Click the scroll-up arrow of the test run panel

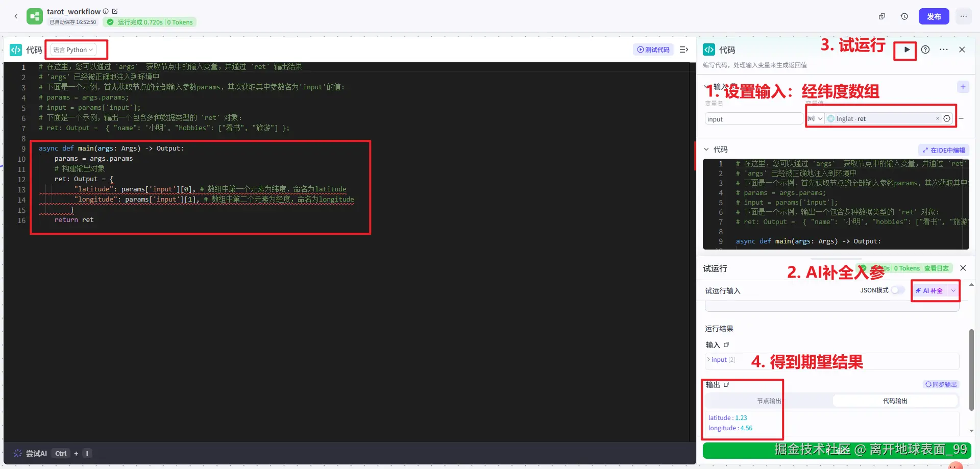coord(971,285)
